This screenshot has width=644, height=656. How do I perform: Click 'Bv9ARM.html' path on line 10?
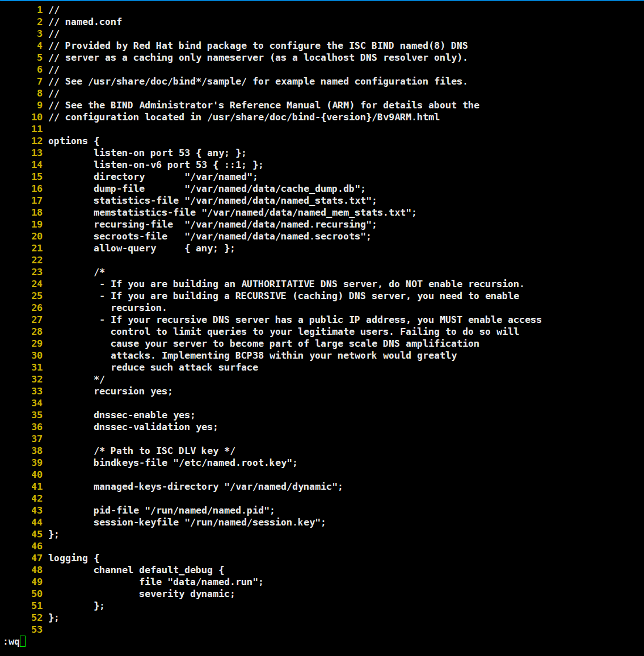tap(408, 117)
